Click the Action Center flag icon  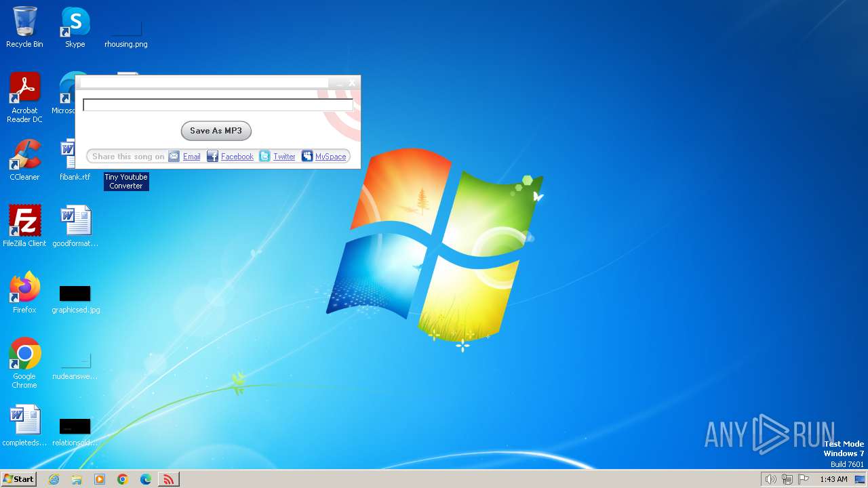(x=804, y=479)
